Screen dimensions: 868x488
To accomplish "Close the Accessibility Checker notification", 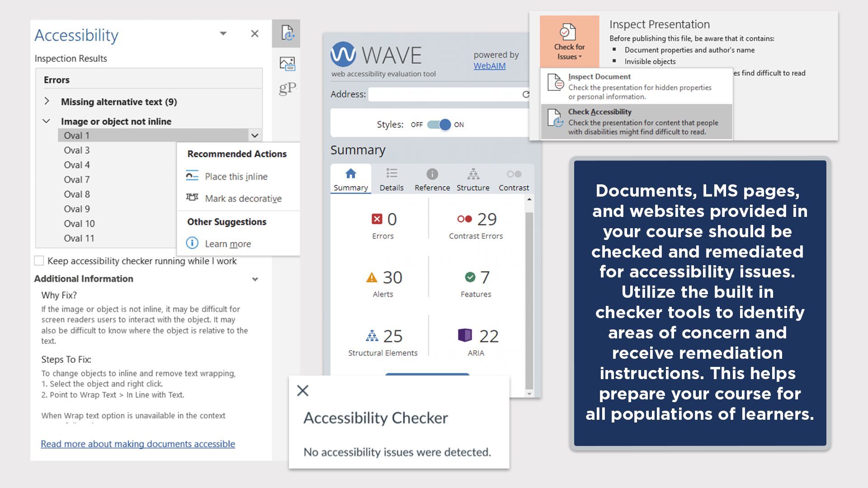I will pos(303,390).
